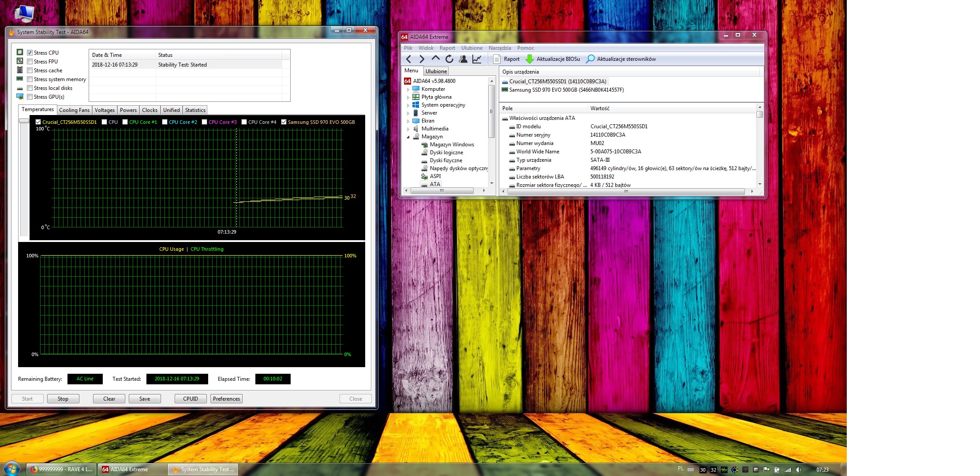Expand the Multimedia tree node
This screenshot has width=980, height=476.
408,129
